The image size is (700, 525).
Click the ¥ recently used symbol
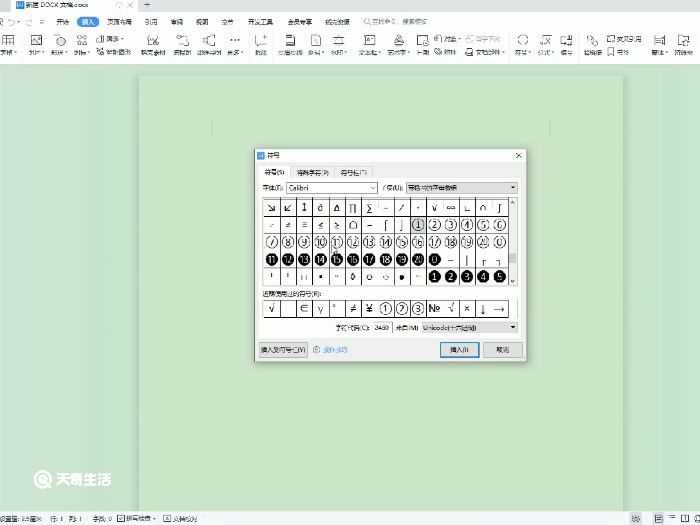(x=369, y=308)
